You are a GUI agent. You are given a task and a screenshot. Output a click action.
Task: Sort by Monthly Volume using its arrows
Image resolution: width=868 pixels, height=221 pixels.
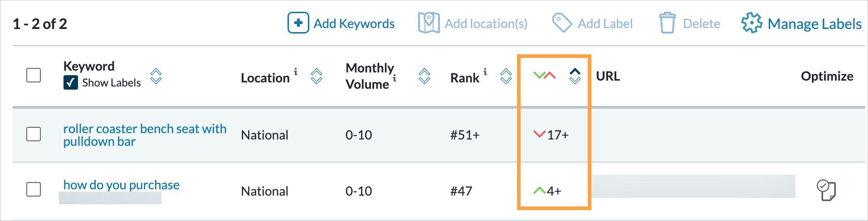[424, 76]
